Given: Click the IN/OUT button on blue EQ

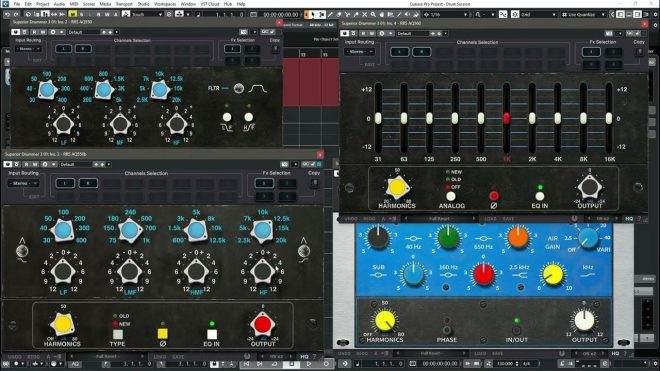Looking at the screenshot, I should 516,331.
